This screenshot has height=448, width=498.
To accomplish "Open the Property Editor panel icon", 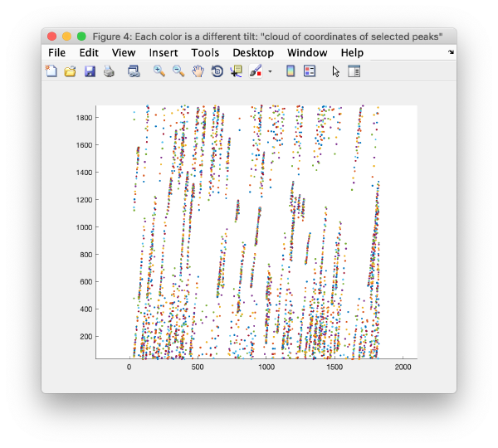I will 354,71.
